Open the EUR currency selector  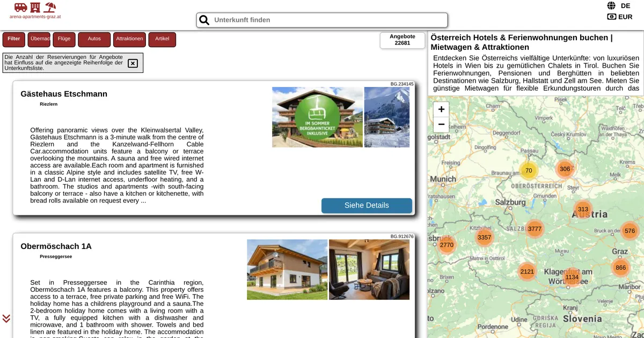tap(619, 17)
